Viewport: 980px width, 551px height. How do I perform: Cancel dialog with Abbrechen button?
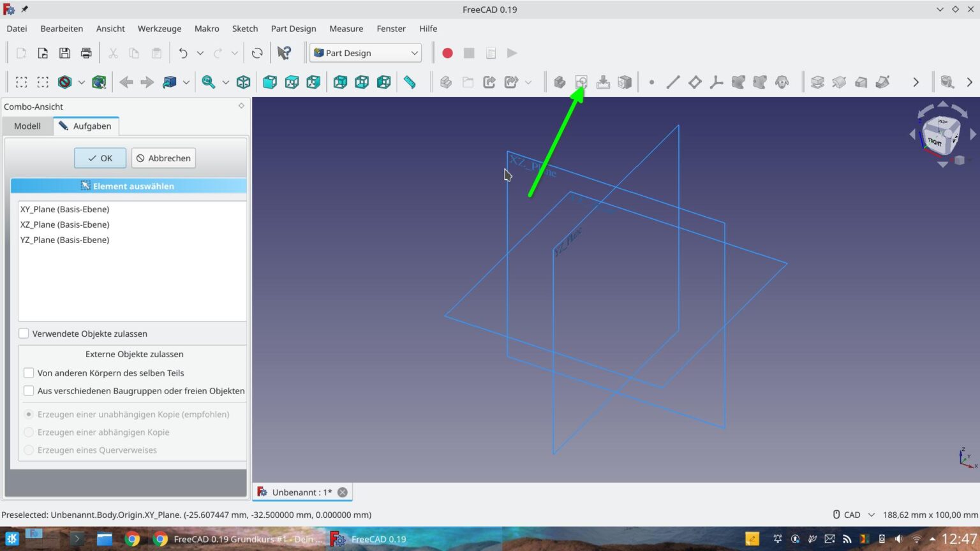coord(163,158)
